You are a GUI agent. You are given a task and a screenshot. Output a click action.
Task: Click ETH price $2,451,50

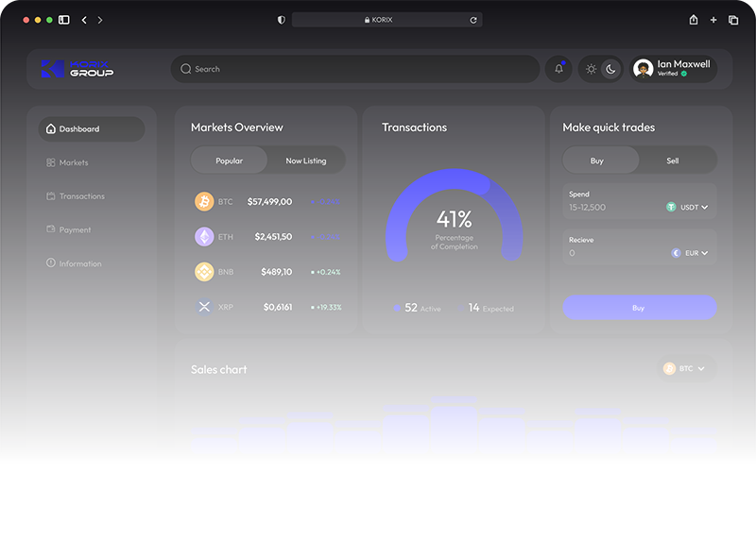[x=273, y=237]
